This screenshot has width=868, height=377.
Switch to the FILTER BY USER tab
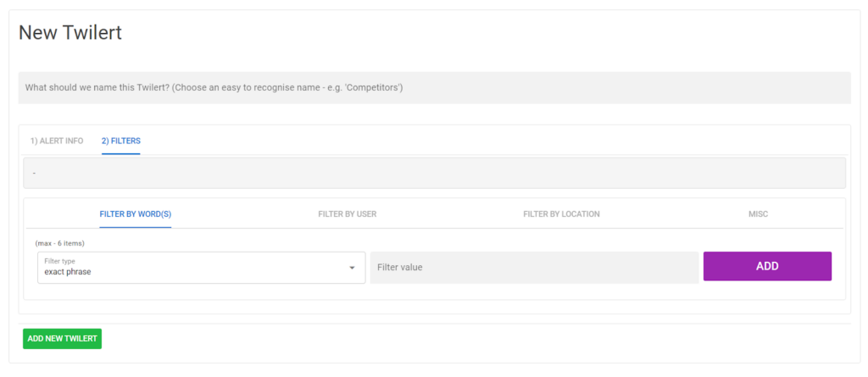(x=347, y=214)
